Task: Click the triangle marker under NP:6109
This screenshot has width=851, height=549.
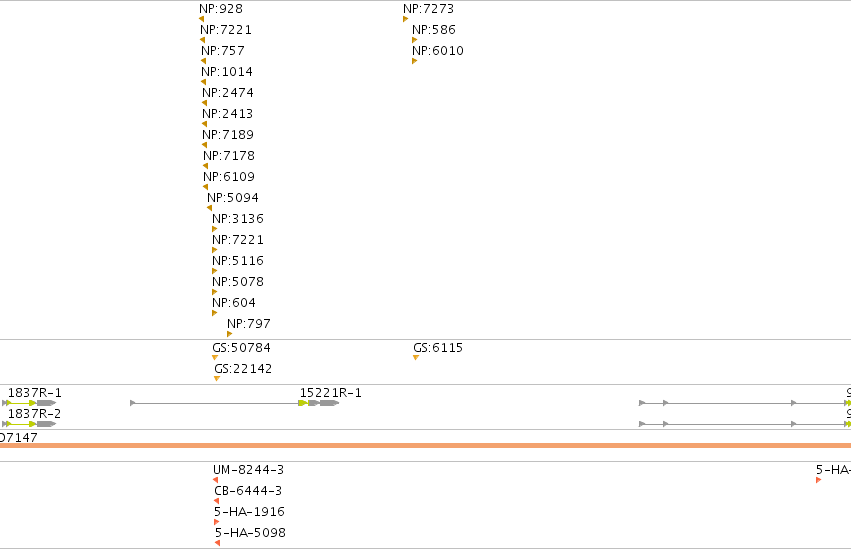Action: tap(205, 187)
